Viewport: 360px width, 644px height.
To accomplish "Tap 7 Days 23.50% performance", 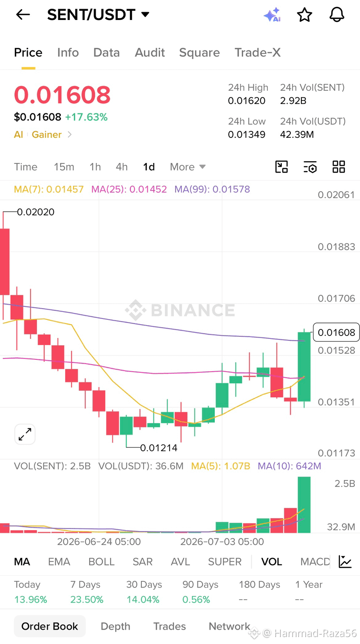I will coord(87,592).
